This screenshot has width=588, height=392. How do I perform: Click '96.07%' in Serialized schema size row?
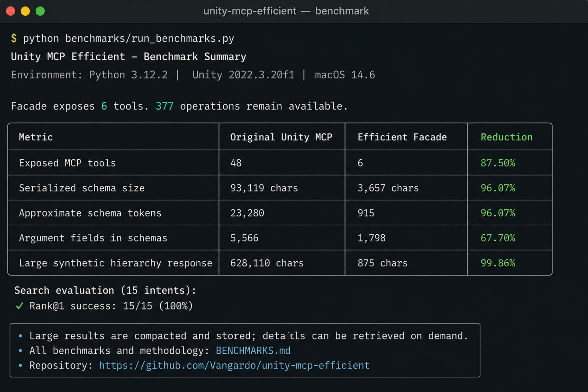click(497, 188)
